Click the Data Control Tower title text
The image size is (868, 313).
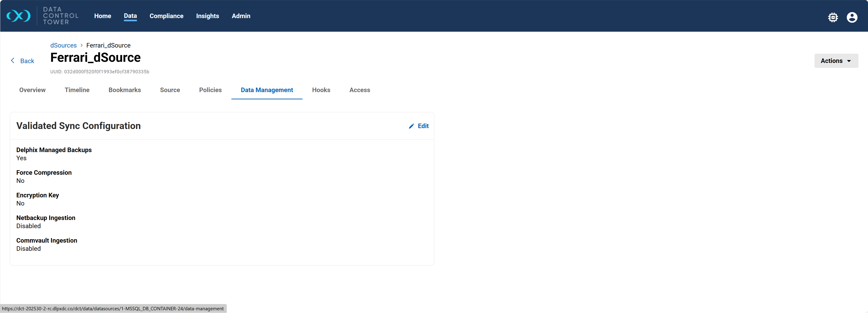(x=61, y=16)
